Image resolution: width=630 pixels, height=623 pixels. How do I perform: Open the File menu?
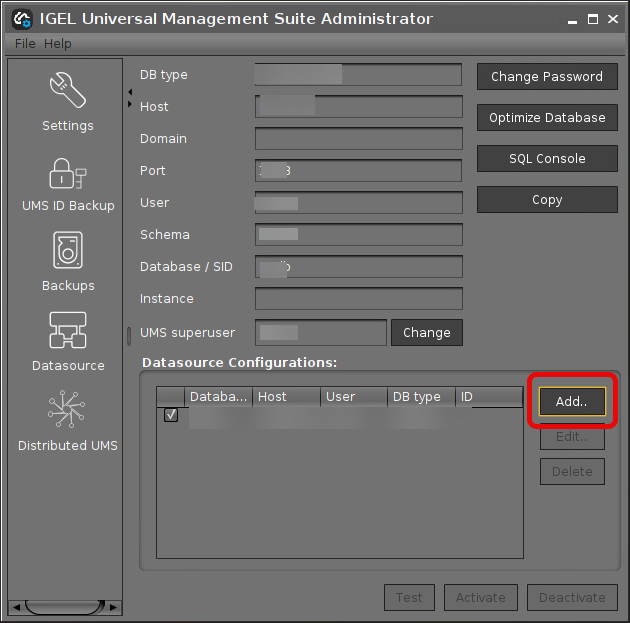[x=25, y=44]
